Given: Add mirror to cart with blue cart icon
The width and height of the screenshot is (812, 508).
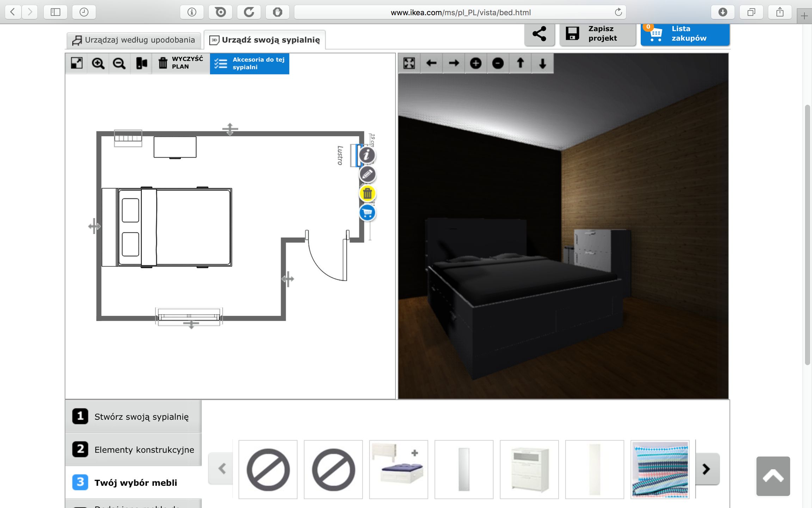Looking at the screenshot, I should point(367,213).
